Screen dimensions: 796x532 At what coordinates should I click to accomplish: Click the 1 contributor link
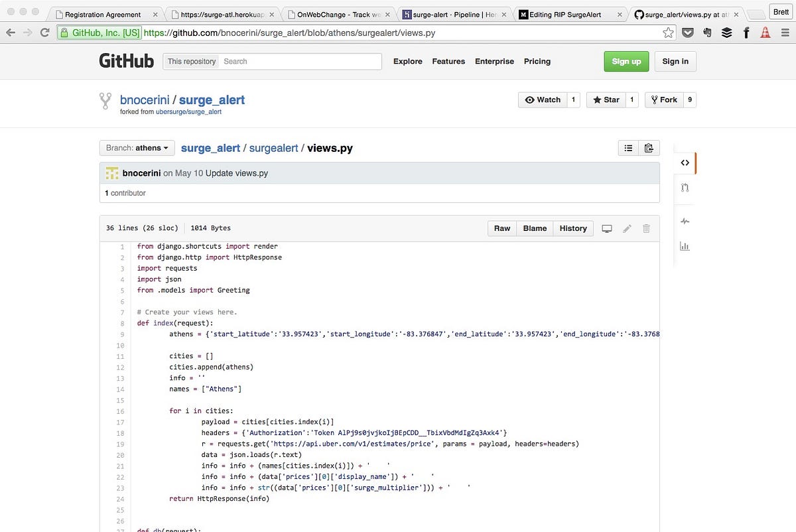(125, 193)
